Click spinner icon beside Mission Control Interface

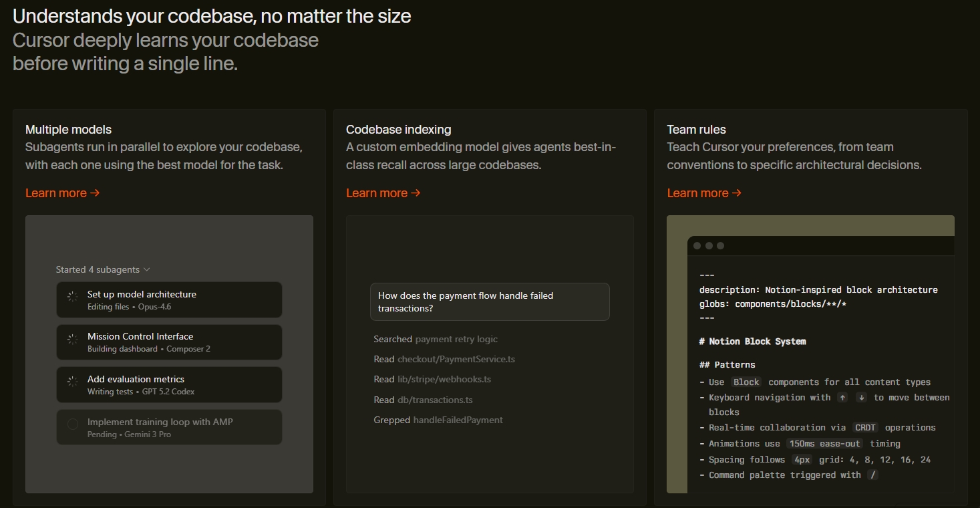tap(72, 340)
